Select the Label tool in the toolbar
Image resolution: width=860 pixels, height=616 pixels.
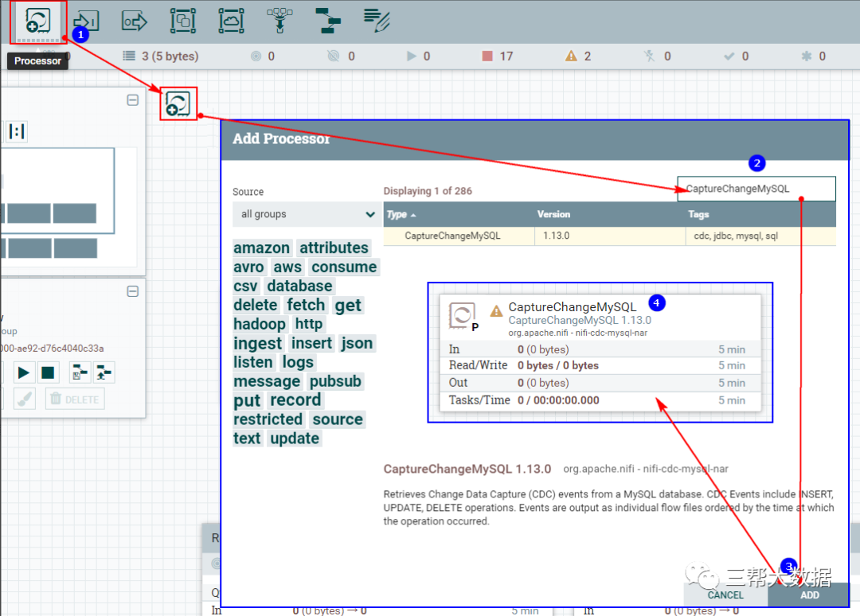[x=375, y=21]
